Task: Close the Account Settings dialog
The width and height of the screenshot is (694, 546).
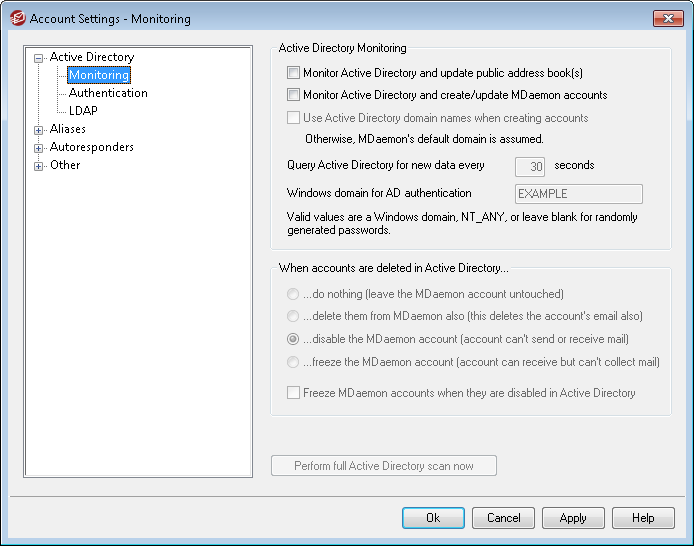Action: tap(668, 18)
